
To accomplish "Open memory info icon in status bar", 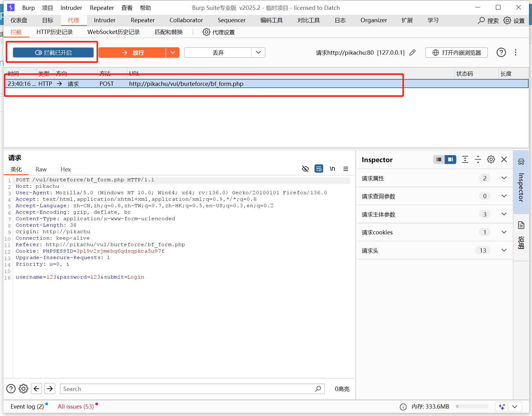I will 403,407.
